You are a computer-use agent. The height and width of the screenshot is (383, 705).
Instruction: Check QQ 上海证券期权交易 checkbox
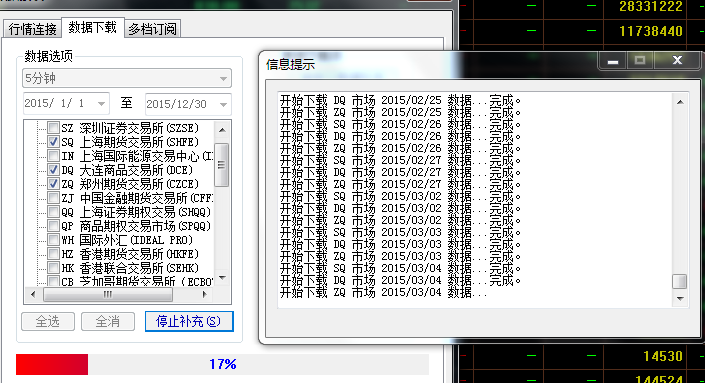(x=54, y=212)
